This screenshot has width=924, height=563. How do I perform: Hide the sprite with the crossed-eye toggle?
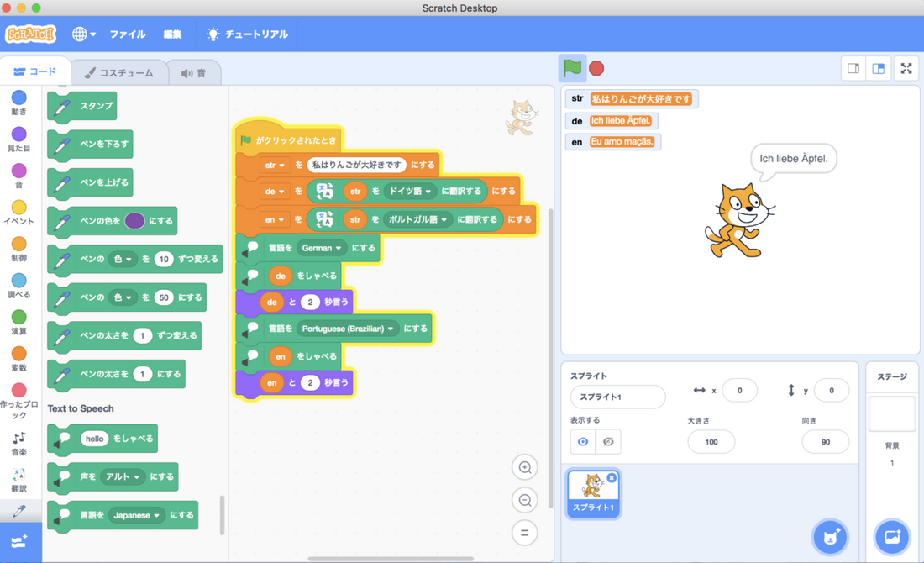pyautogui.click(x=607, y=441)
